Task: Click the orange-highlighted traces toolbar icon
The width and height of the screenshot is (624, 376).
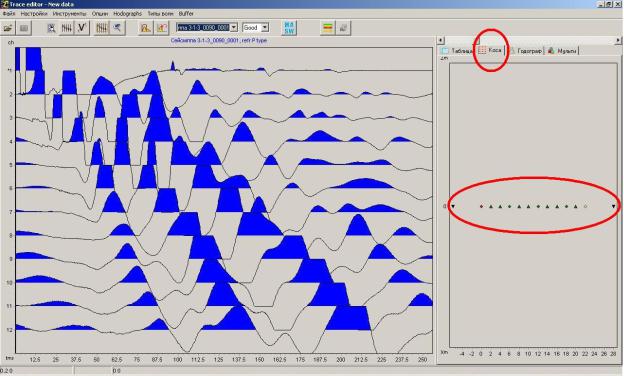Action: point(101,28)
